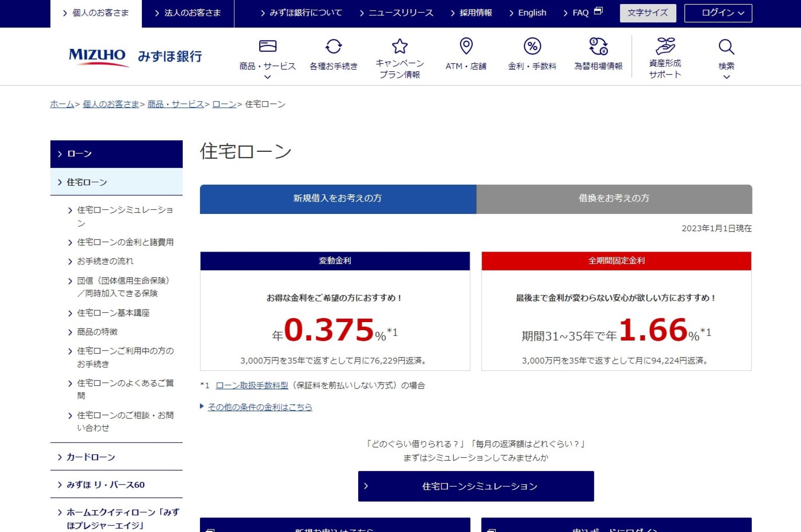The height and width of the screenshot is (532, 801).
Task: Open みずほ銀行について menu item
Action: tap(301, 13)
